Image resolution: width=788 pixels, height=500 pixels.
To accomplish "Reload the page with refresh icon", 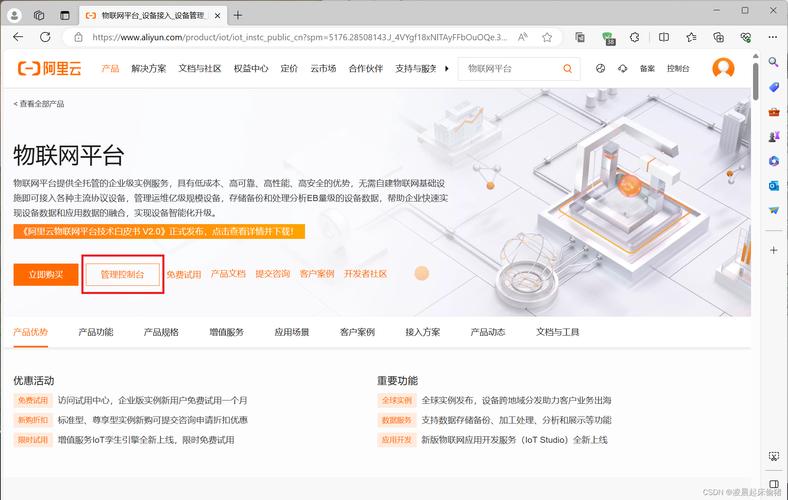I will coord(45,37).
